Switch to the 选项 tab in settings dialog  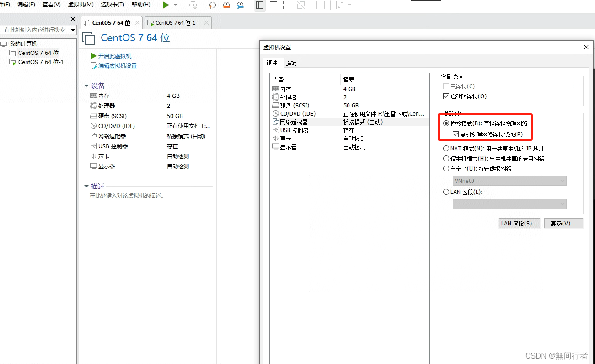(291, 64)
